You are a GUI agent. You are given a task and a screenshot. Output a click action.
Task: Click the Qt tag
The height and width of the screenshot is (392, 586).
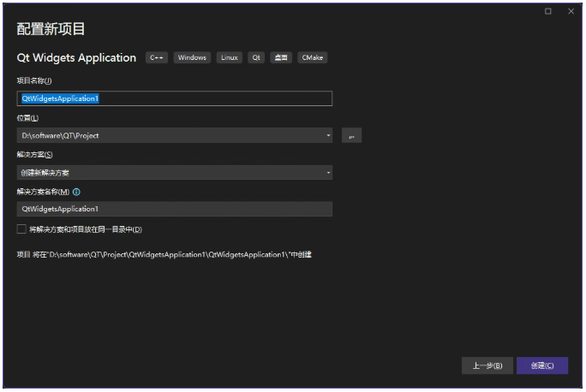[x=256, y=57]
